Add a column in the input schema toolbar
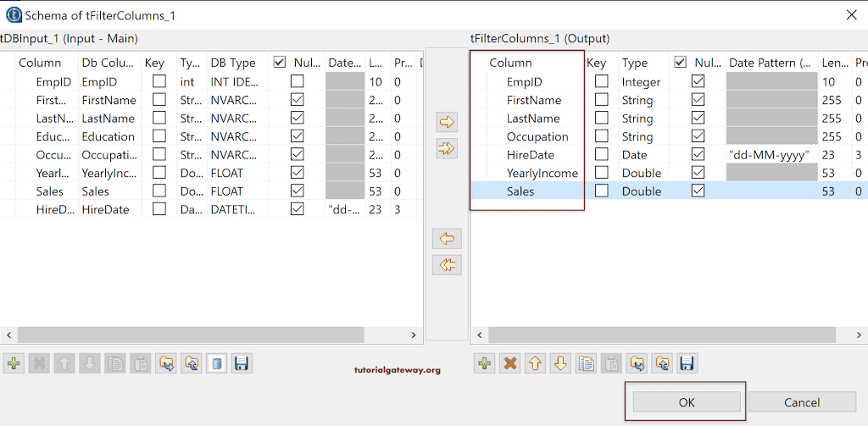Viewport: 868px width, 426px height. coord(14,363)
